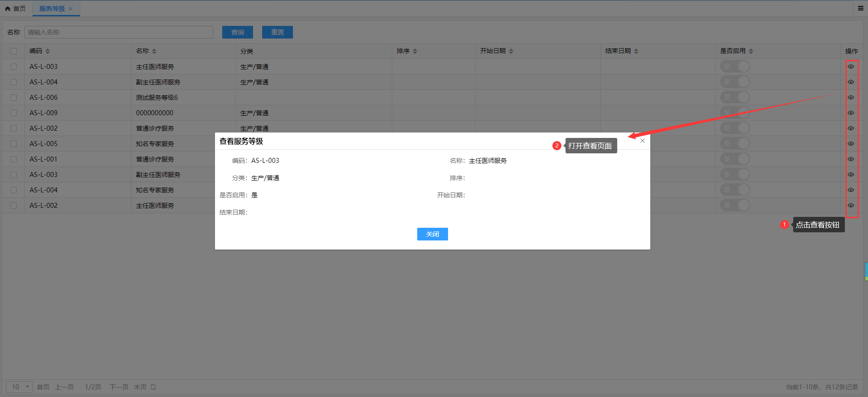Open the hamburger menu at top right
This screenshot has width=868, height=397.
click(x=860, y=8)
